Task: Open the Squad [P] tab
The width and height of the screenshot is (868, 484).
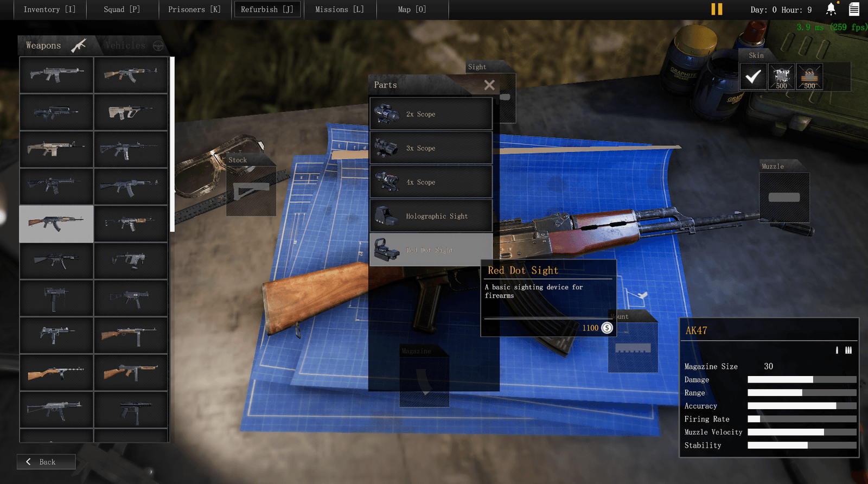Action: tap(122, 9)
